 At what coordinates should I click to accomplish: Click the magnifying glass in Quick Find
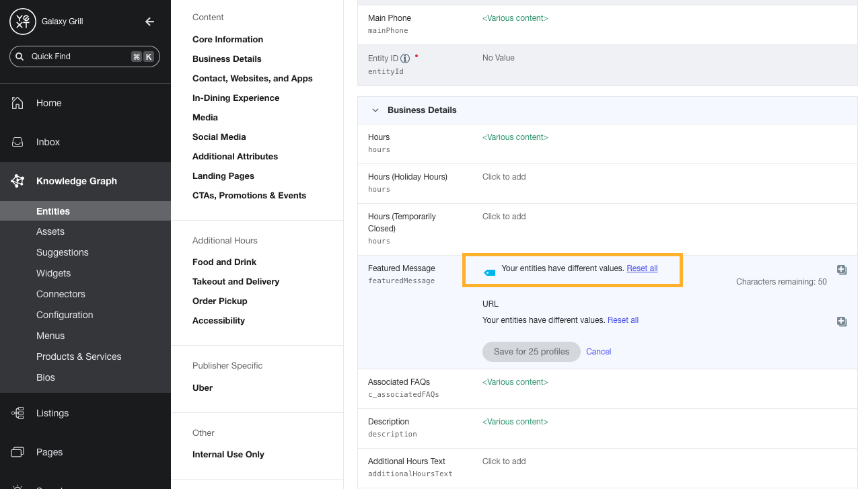[20, 57]
